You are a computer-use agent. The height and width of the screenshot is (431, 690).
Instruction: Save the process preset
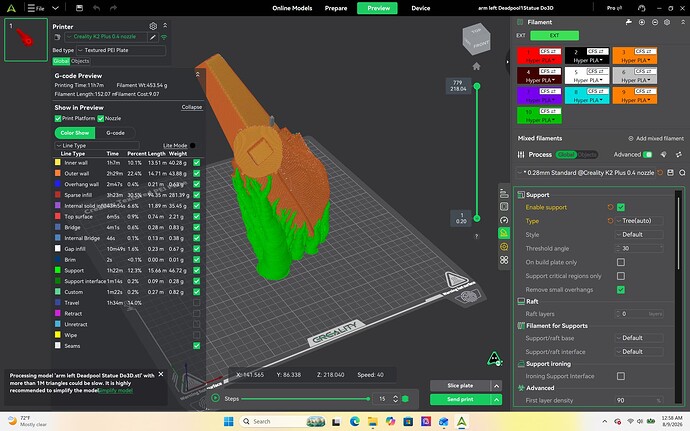(x=670, y=173)
